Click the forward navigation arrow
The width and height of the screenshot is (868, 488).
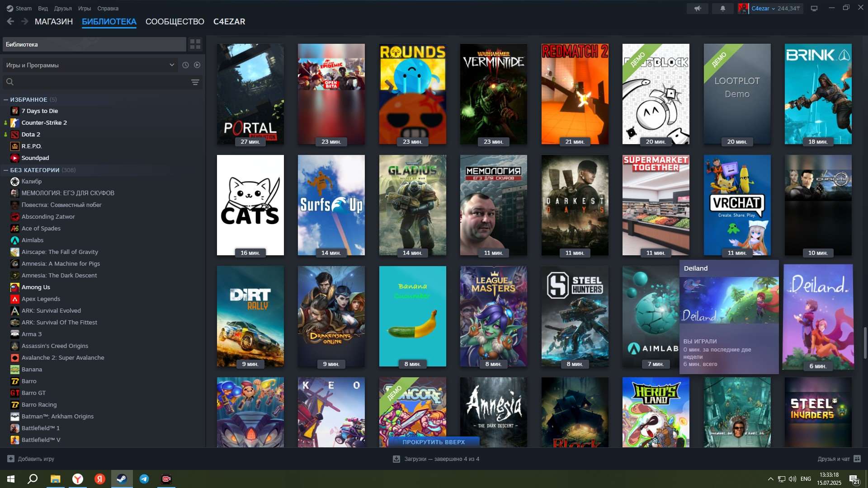(x=25, y=21)
